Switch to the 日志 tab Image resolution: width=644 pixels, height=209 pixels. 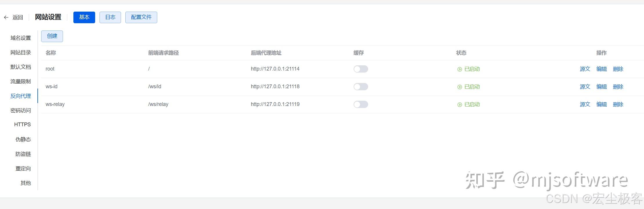110,17
